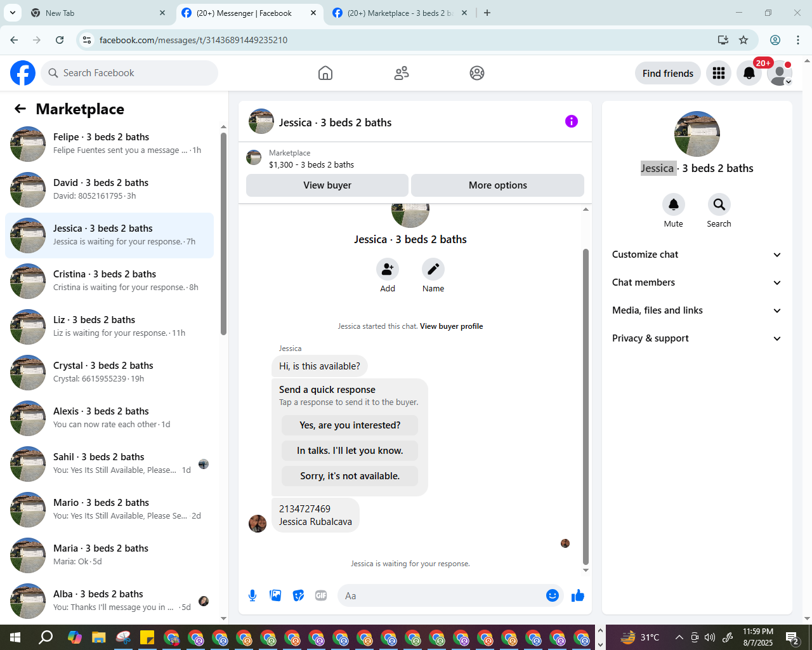812x650 pixels.
Task: Search in conversation magnifier icon
Action: (719, 204)
